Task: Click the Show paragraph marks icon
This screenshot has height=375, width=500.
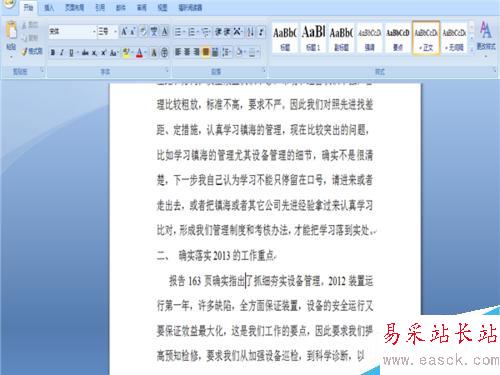Action: pyautogui.click(x=261, y=32)
